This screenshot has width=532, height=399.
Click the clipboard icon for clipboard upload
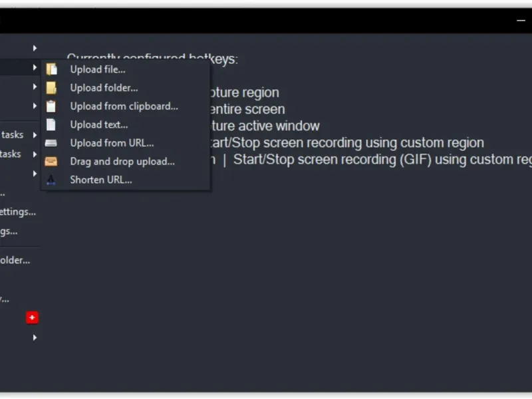pyautogui.click(x=51, y=106)
